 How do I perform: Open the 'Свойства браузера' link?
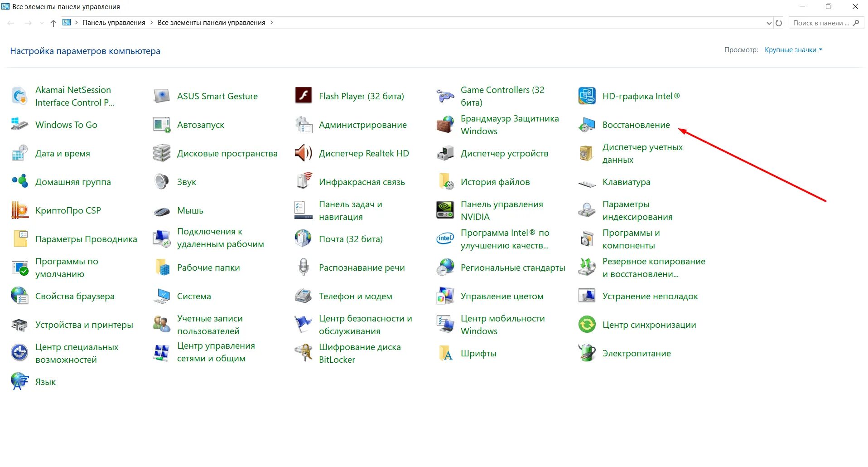(75, 296)
